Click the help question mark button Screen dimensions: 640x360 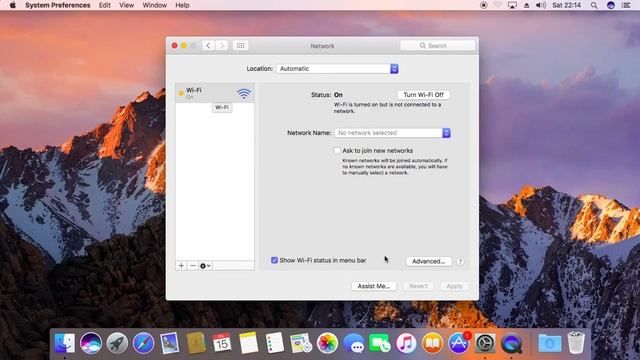click(x=460, y=261)
